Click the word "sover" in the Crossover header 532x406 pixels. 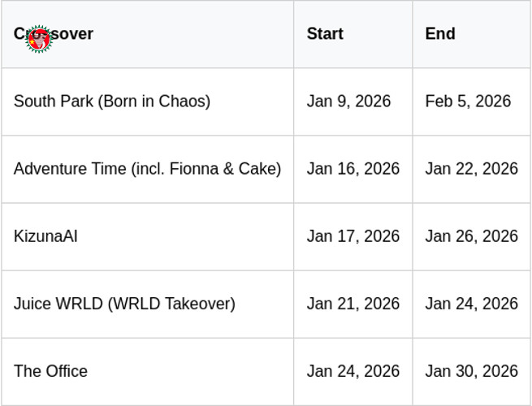coord(73,34)
